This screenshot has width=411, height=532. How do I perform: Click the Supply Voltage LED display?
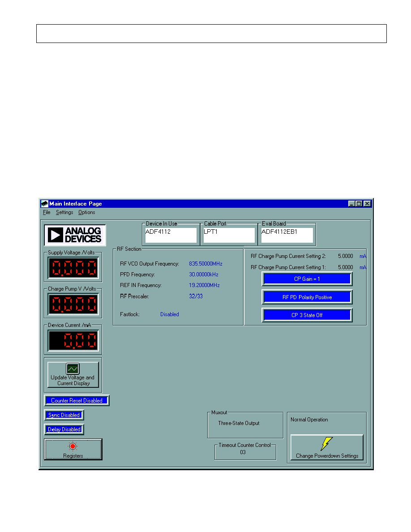(73, 268)
